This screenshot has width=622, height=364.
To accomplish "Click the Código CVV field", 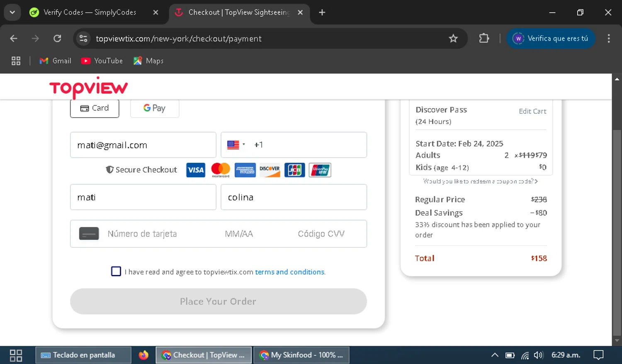I will point(321,234).
